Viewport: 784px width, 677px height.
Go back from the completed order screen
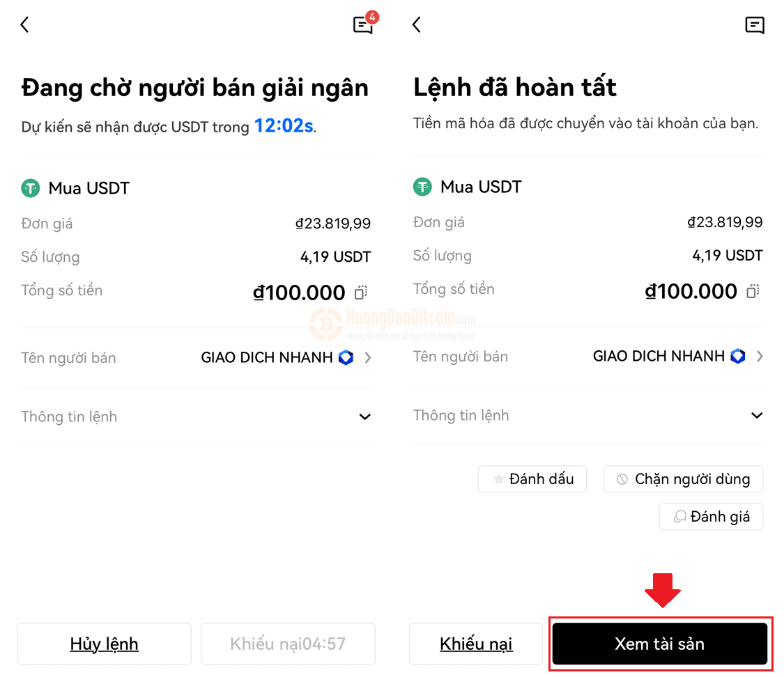(x=417, y=24)
